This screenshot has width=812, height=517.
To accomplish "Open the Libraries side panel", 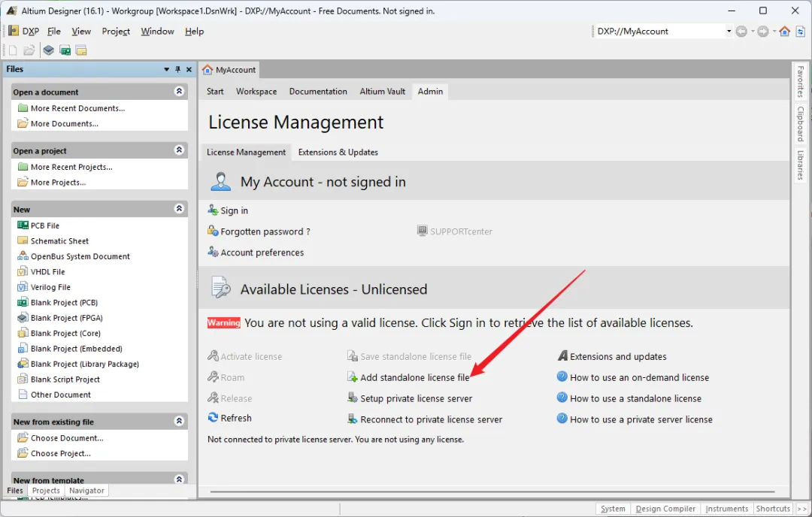I will coord(801,165).
